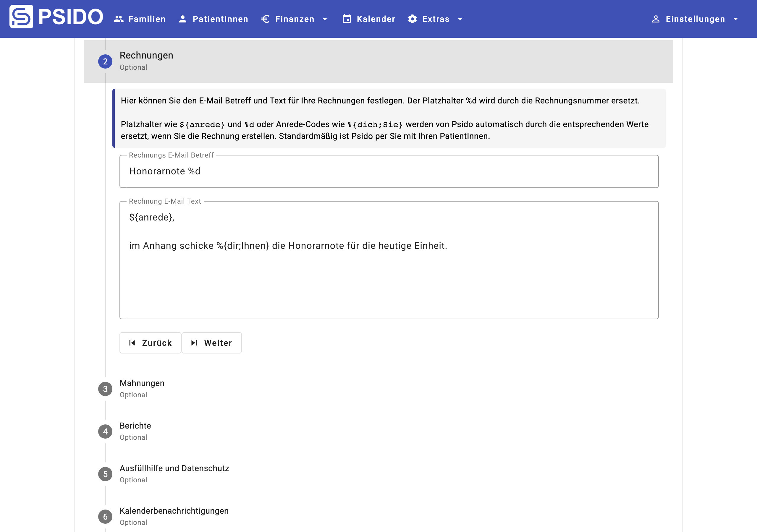Expand Ausfüllhilfe und Datenschutz step
This screenshot has width=757, height=532.
[174, 468]
